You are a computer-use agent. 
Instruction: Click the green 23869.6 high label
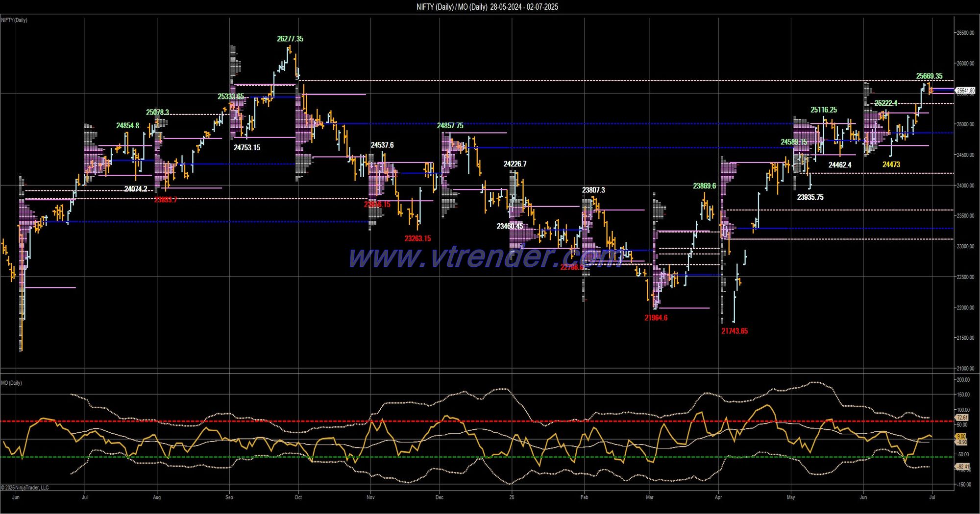click(705, 186)
